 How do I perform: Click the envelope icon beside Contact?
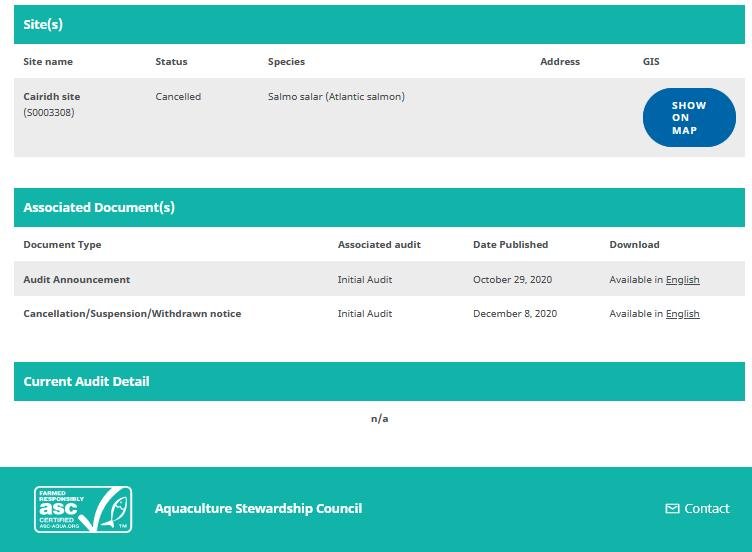[672, 509]
